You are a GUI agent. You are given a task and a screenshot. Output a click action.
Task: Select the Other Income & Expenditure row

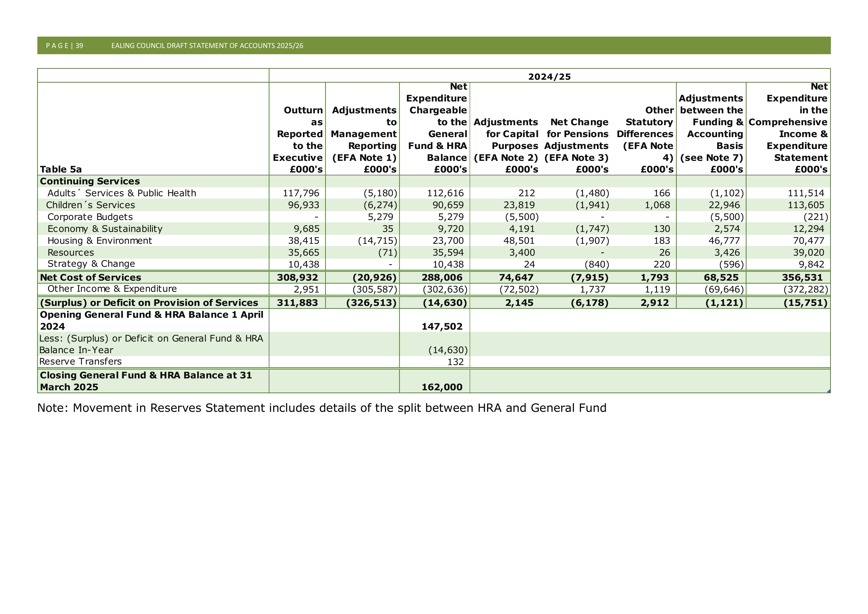tap(434, 289)
